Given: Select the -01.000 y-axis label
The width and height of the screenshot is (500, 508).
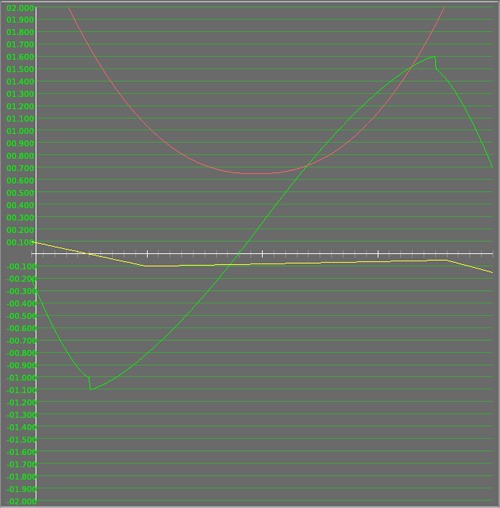Looking at the screenshot, I should (x=20, y=378).
